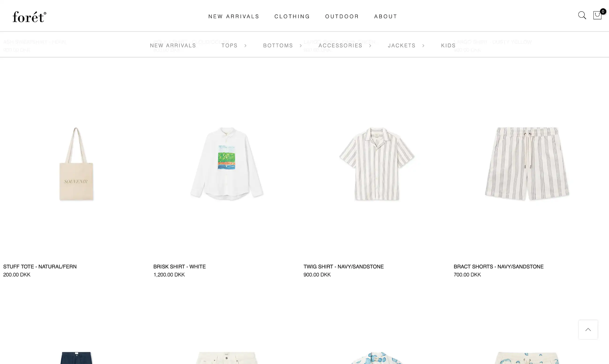Select New Arrivals in the category bar
This screenshot has width=609, height=364.
173,45
